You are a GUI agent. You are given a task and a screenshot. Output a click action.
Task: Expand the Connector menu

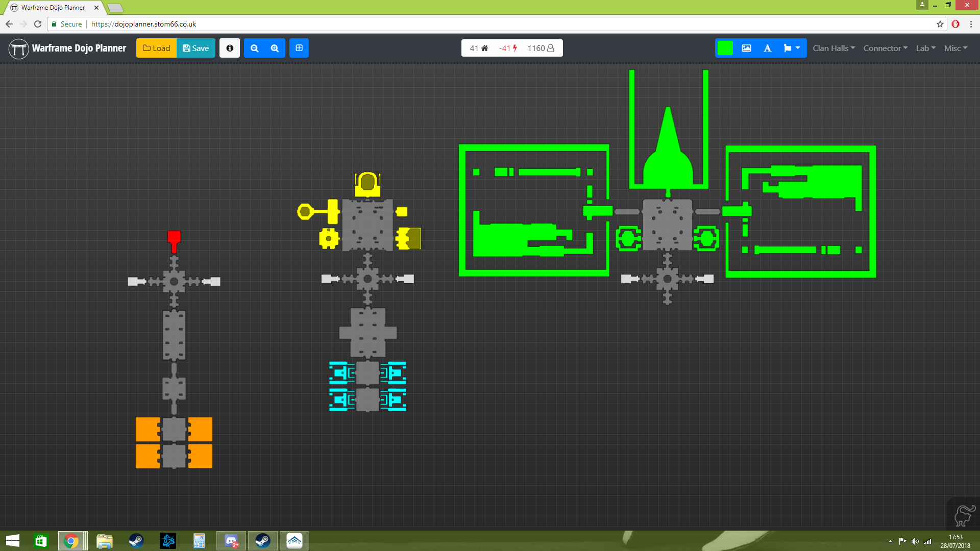[885, 48]
